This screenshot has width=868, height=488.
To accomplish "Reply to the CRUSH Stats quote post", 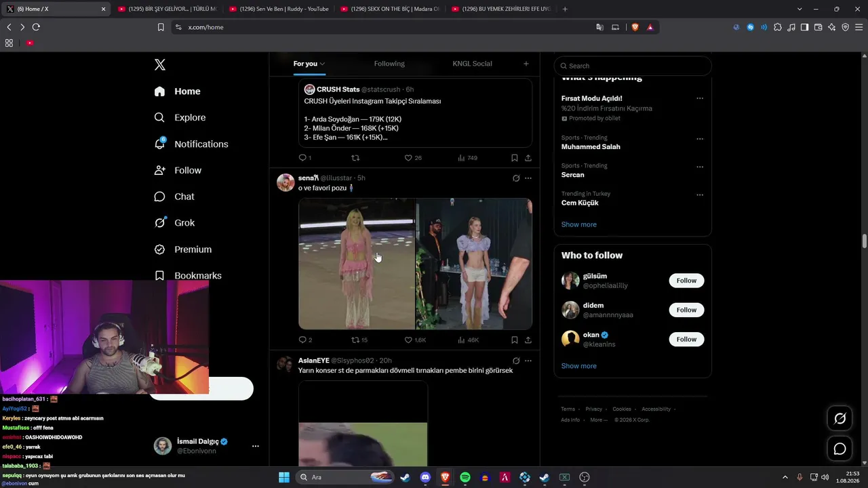I will click(304, 158).
